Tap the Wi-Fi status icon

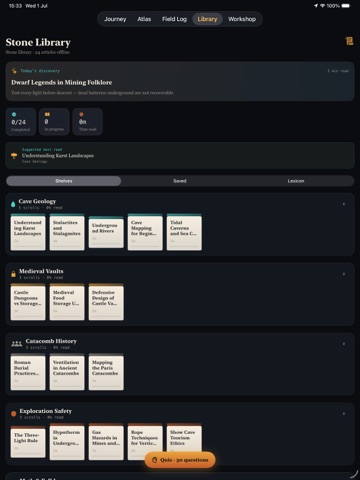point(322,6)
